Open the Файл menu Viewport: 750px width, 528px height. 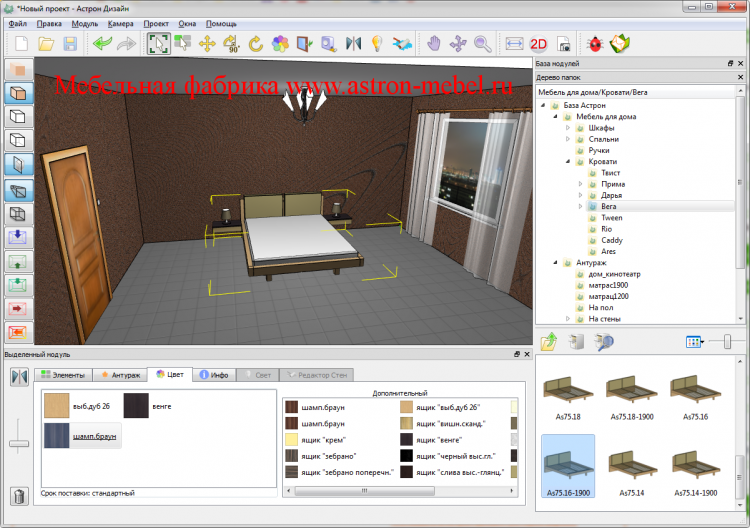pos(18,23)
